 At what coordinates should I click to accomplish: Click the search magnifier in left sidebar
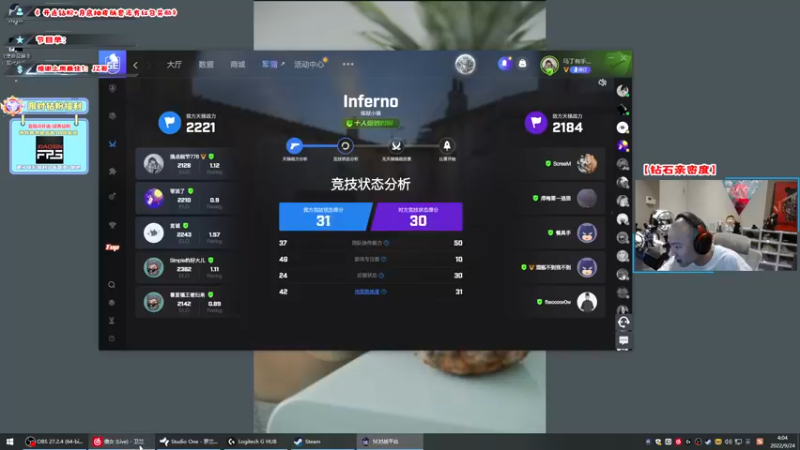[112, 285]
